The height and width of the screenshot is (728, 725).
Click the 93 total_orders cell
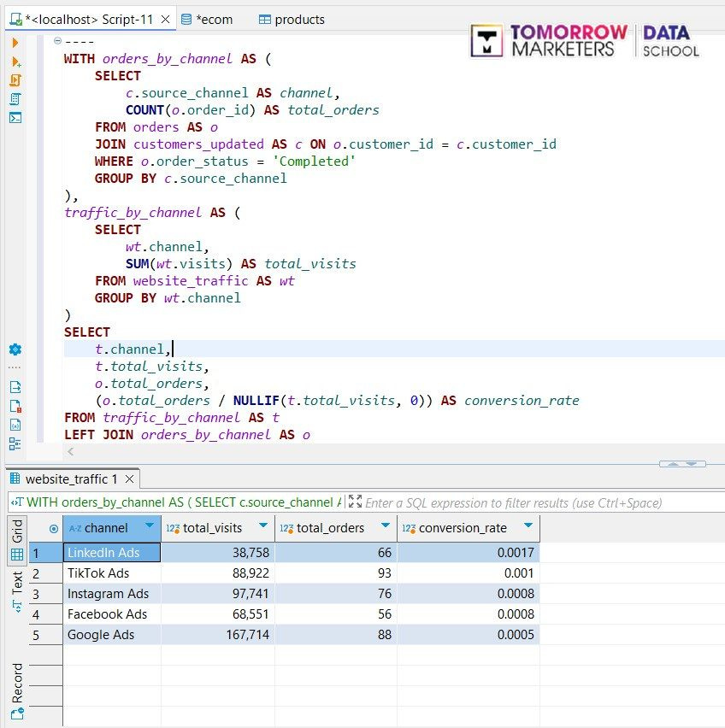coord(336,573)
